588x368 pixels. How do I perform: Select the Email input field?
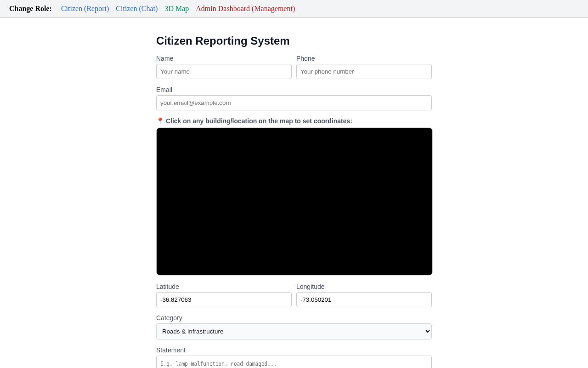294,103
